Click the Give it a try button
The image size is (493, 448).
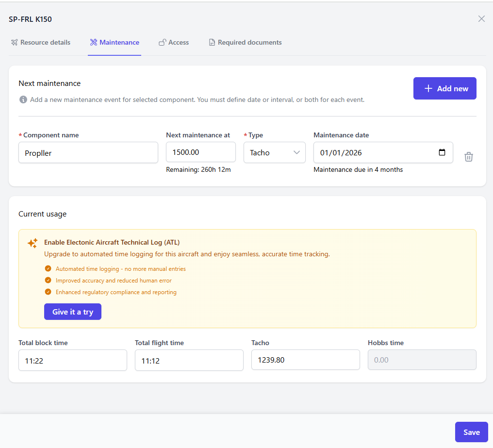tap(73, 312)
